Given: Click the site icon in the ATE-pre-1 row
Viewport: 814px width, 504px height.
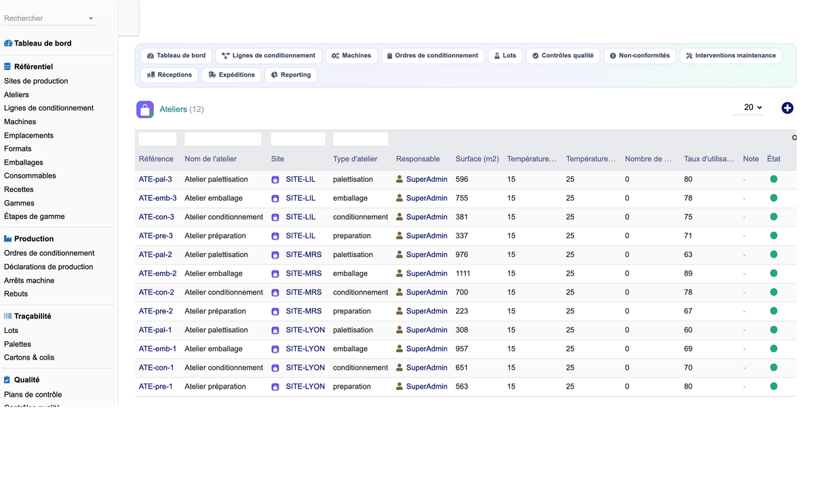Looking at the screenshot, I should tap(275, 387).
